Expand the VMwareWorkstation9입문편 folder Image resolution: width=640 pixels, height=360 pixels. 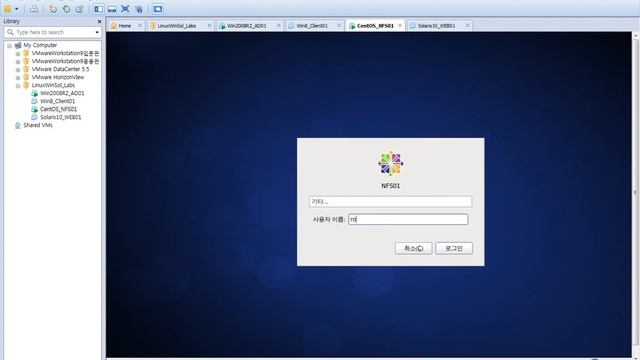click(18, 54)
